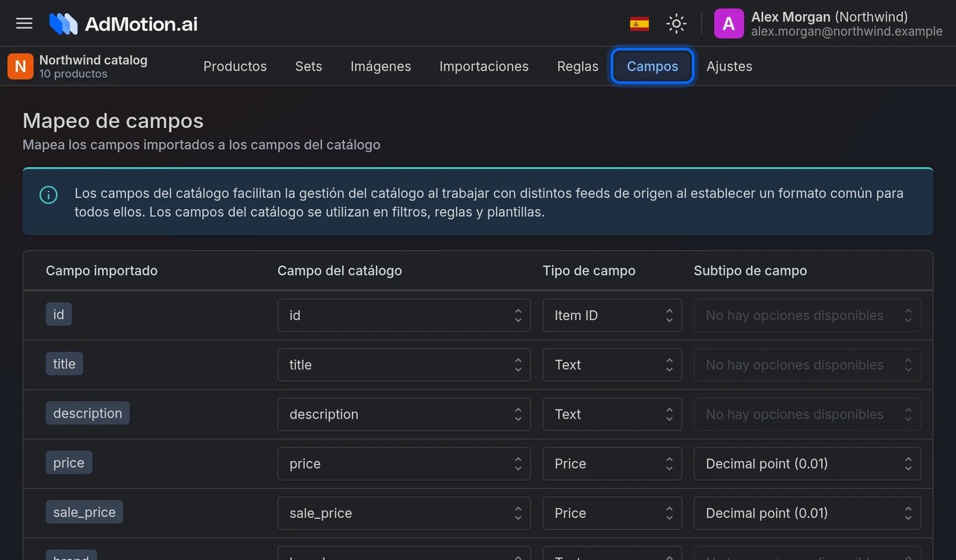Open the Decimal point subtype dropdown for price
Image resolution: width=956 pixels, height=560 pixels.
(807, 464)
